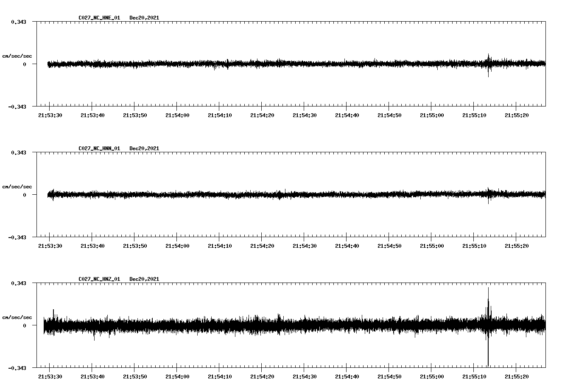Image resolution: width=576 pixels, height=392 pixels.
Task: Click the C027_NC_HNZ_01 channel title
Action: point(99,279)
